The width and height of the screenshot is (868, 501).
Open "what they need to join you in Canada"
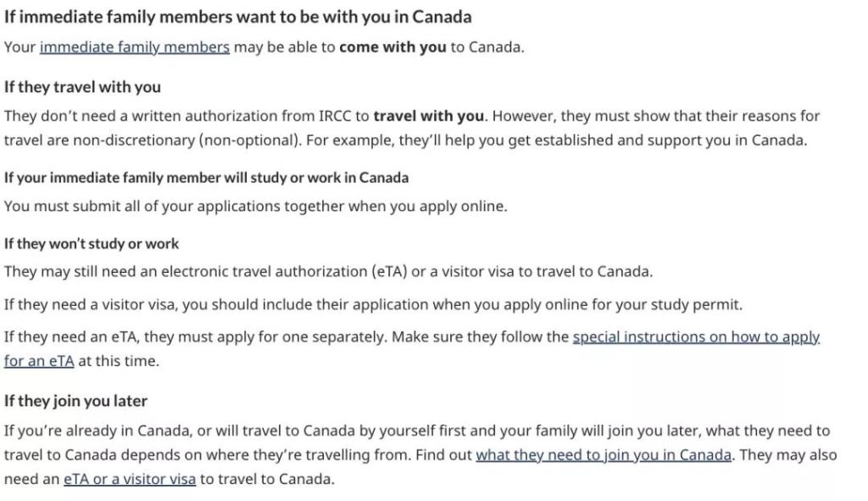coord(603,454)
